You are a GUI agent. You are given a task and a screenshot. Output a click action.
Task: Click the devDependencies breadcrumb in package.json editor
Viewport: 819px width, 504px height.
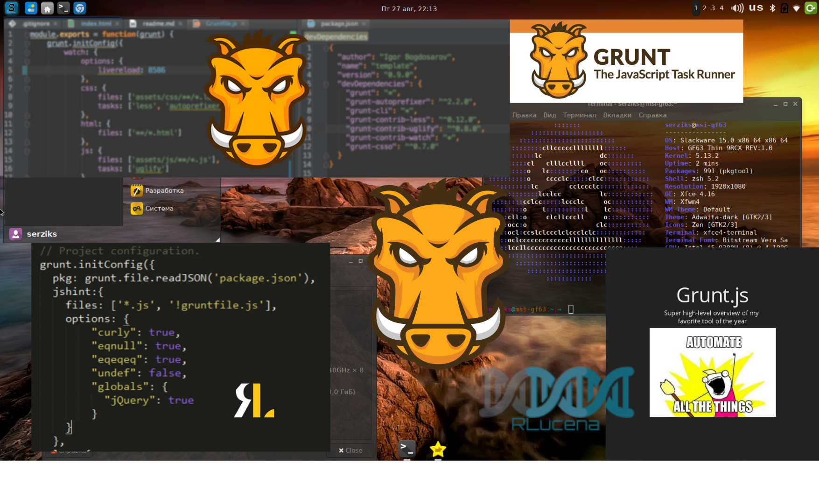point(336,36)
